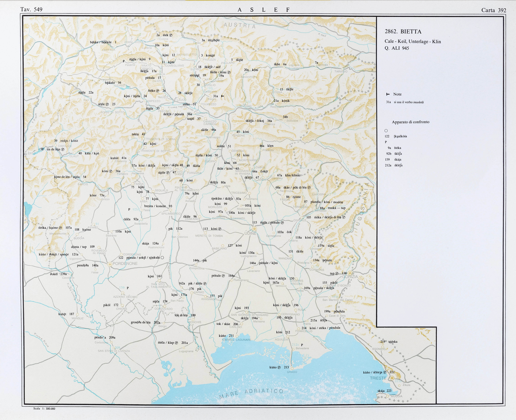Click the 'Q. ALI 945' reference text

click(397, 48)
